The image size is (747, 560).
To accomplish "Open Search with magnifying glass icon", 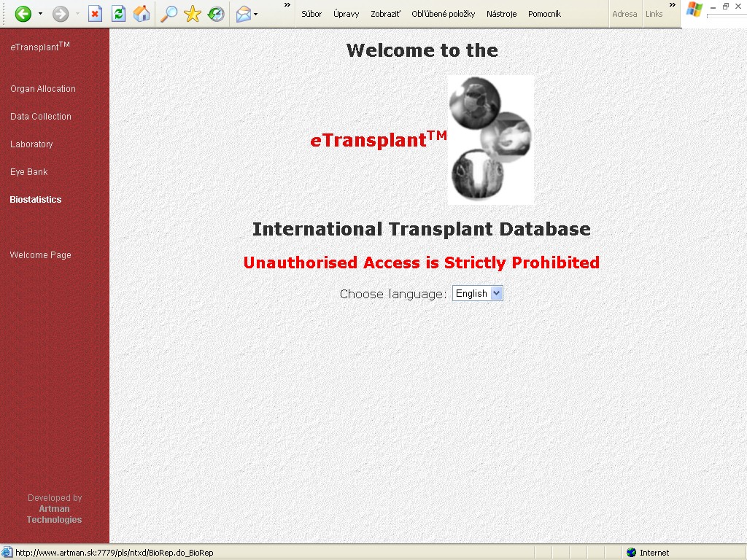I will 169,14.
